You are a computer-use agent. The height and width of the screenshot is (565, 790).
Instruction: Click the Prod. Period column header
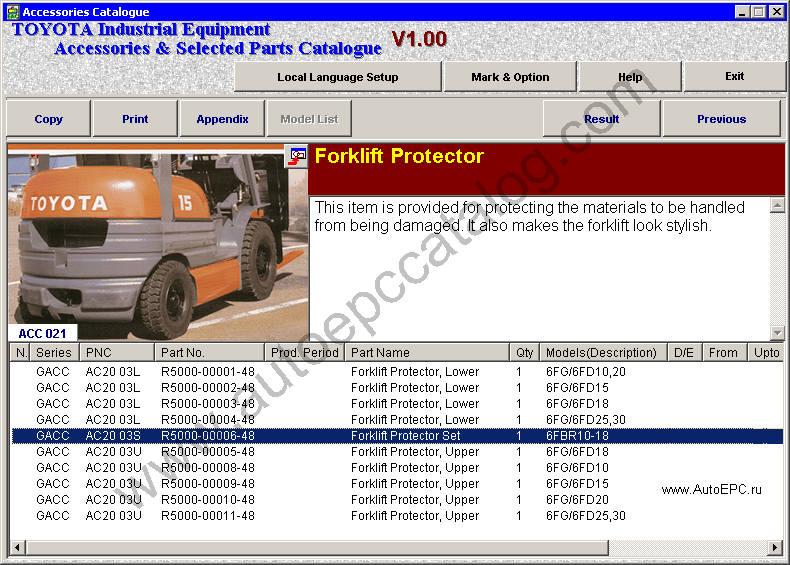pyautogui.click(x=304, y=352)
